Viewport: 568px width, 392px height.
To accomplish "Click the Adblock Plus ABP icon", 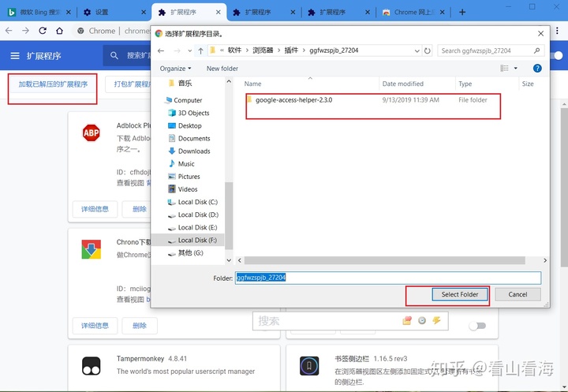I will click(x=91, y=133).
